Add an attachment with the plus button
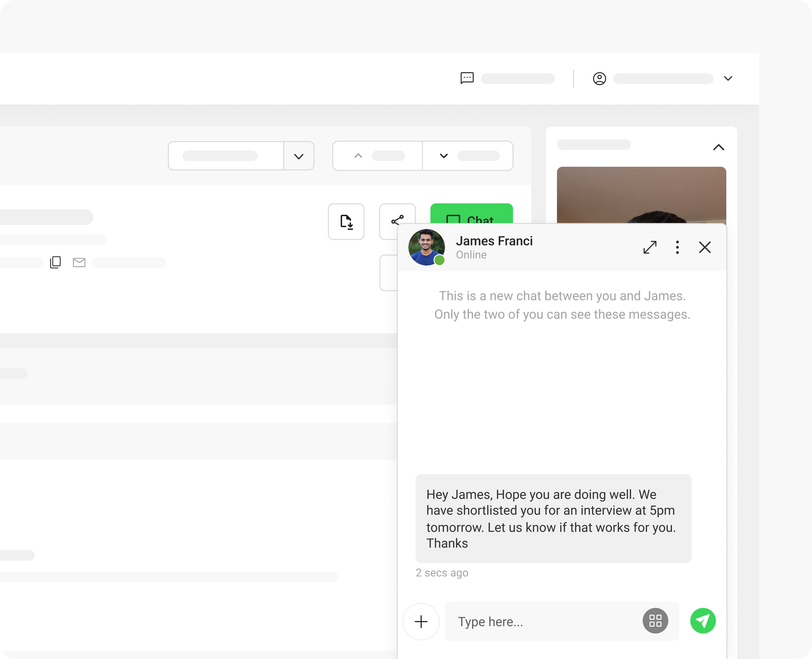 [x=421, y=622]
